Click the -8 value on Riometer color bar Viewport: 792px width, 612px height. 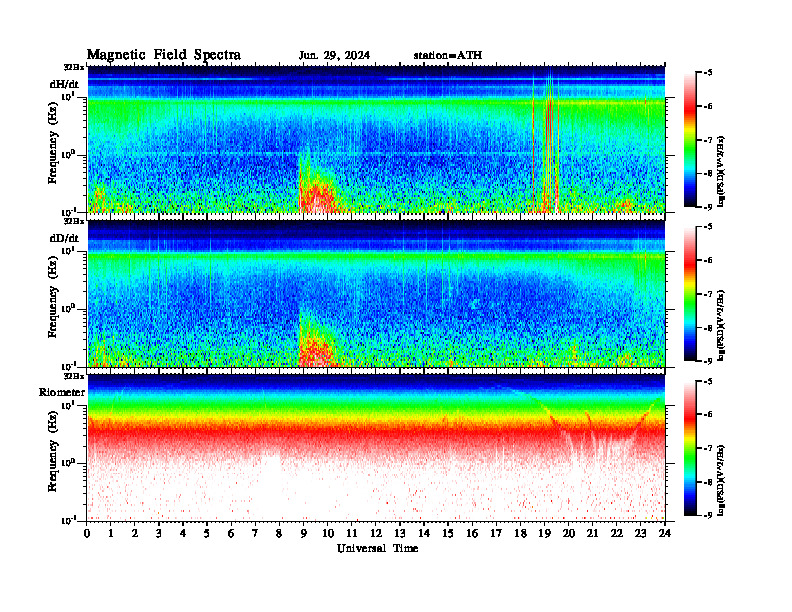pos(708,482)
